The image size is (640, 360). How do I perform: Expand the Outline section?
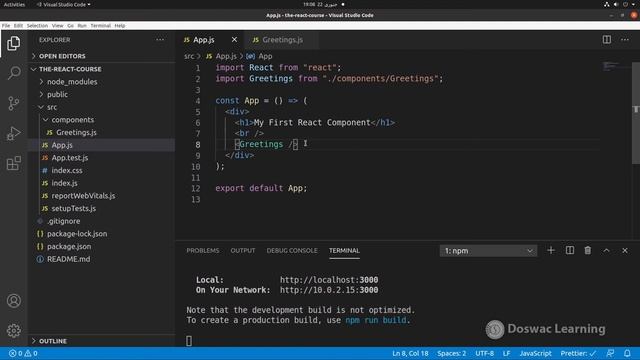tap(53, 341)
